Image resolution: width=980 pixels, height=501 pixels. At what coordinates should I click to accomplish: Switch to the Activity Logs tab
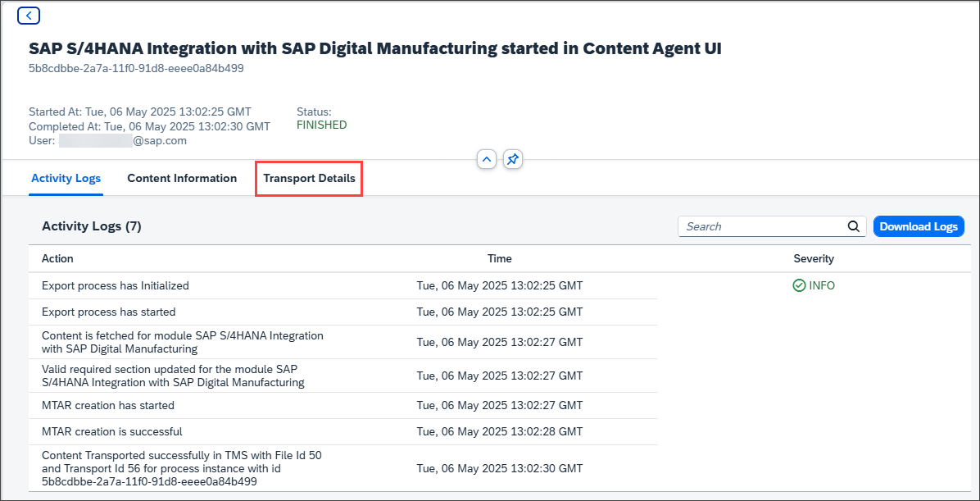(66, 178)
